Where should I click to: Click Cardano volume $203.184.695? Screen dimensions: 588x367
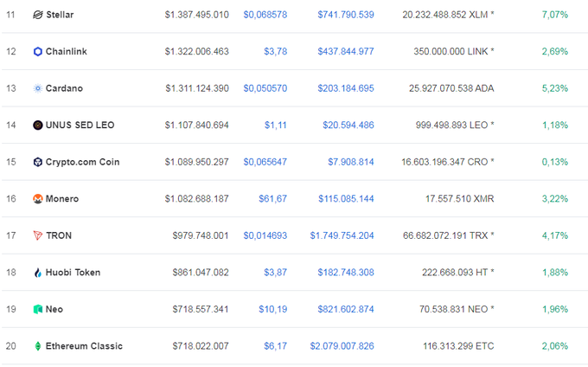346,88
